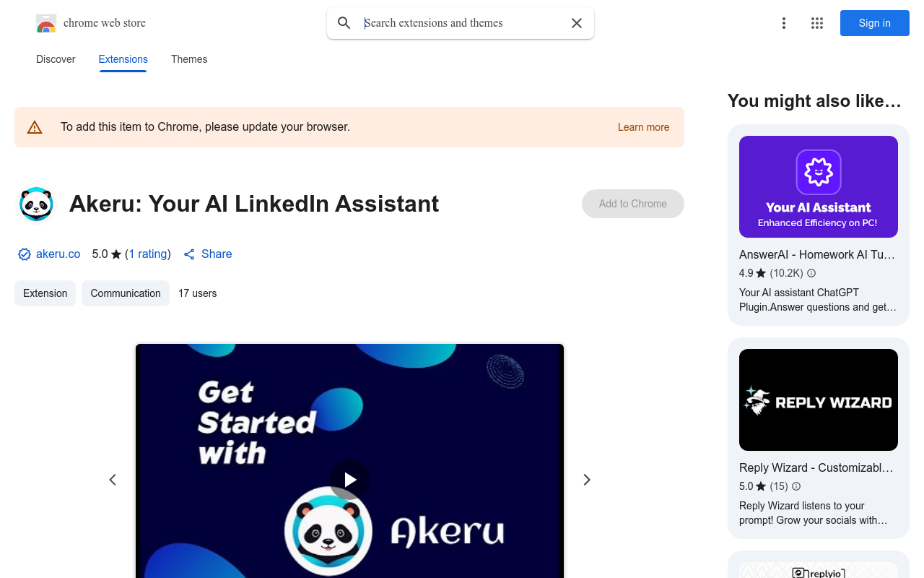Click the AnswerAI 4.9 star rating
The image size is (924, 578).
point(752,273)
